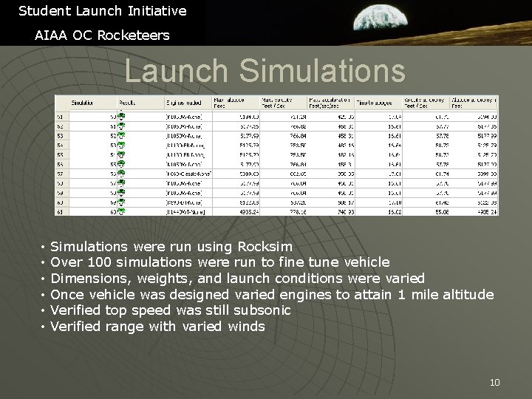Click the Altitude at deploy column header

[474, 103]
